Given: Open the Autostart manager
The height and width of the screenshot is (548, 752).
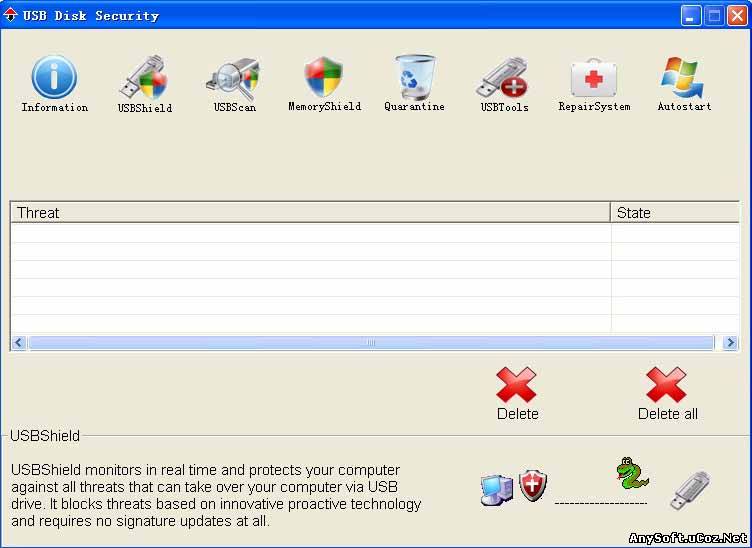Looking at the screenshot, I should click(684, 83).
